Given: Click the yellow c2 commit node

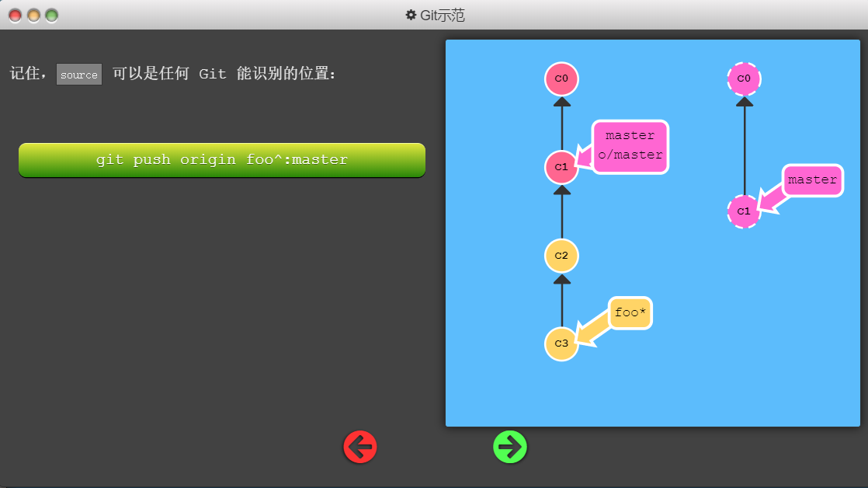Looking at the screenshot, I should tap(561, 256).
